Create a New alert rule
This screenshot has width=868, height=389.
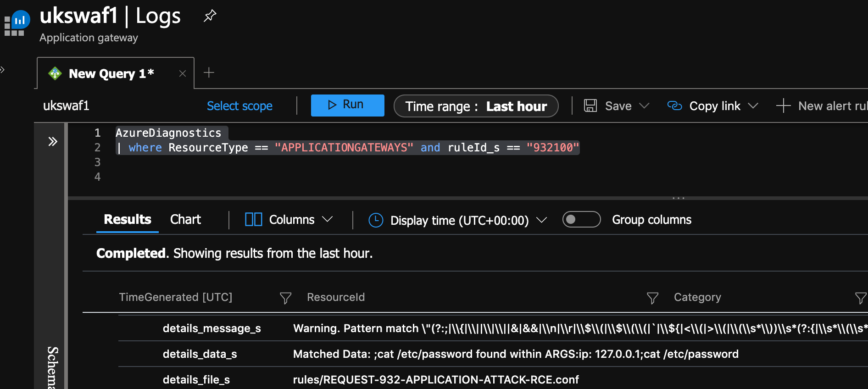(x=822, y=106)
